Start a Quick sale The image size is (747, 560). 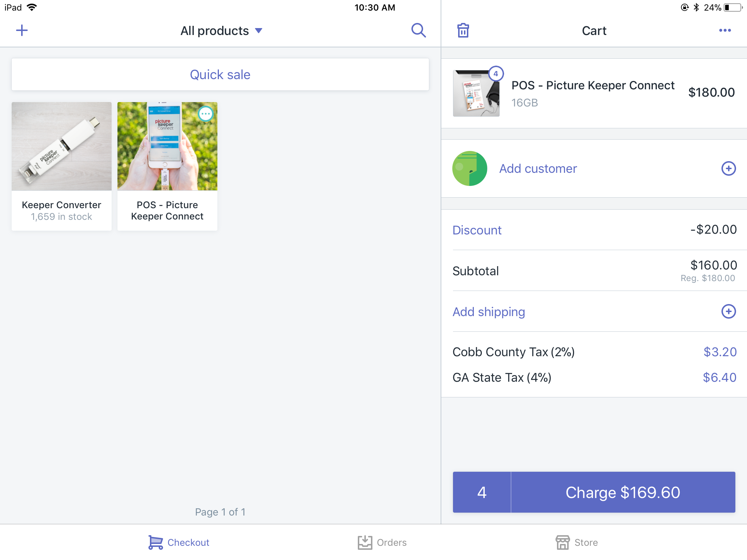point(220,74)
